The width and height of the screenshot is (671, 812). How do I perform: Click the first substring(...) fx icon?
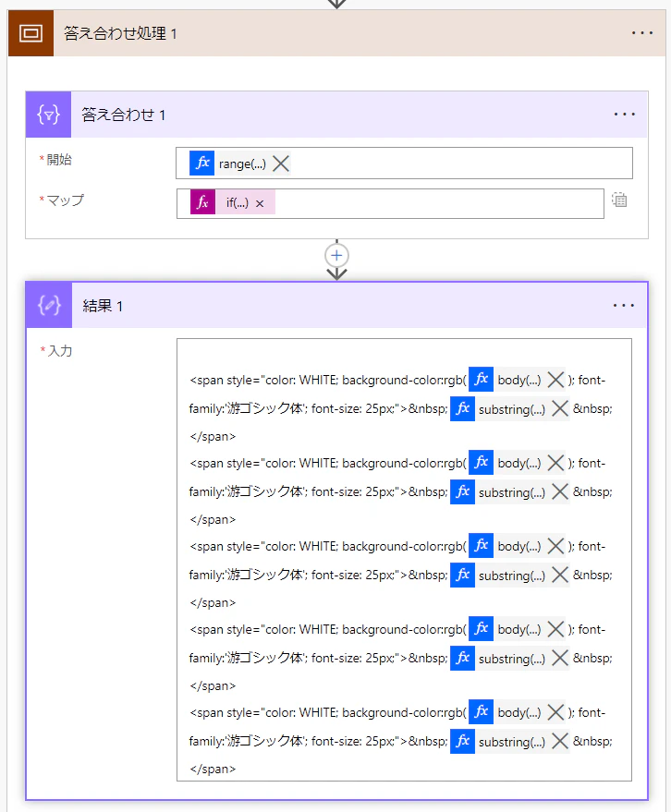pos(463,408)
